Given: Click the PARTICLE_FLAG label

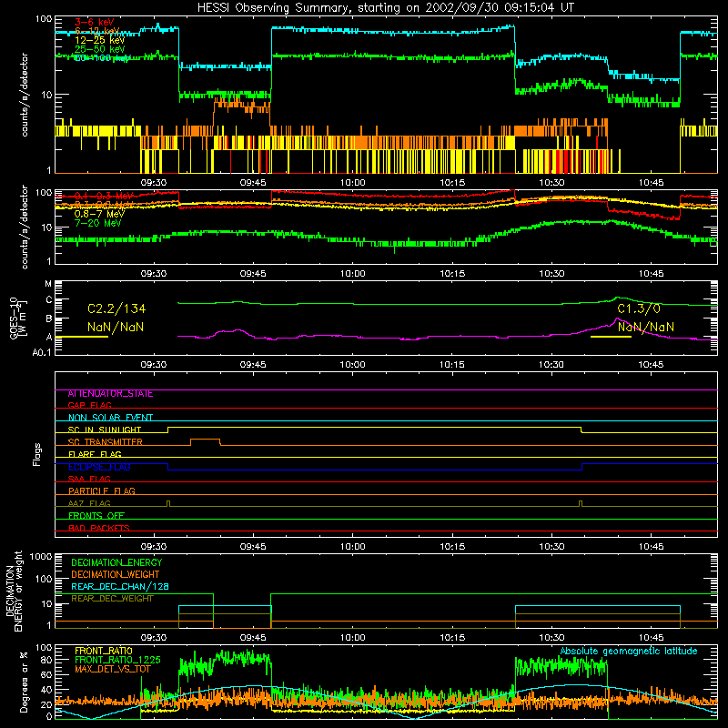Looking at the screenshot, I should (x=102, y=491).
